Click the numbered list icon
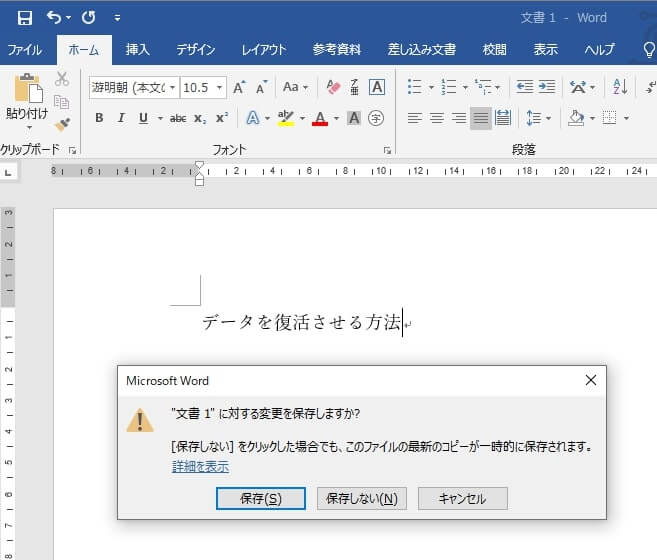This screenshot has height=560, width=657. [448, 87]
